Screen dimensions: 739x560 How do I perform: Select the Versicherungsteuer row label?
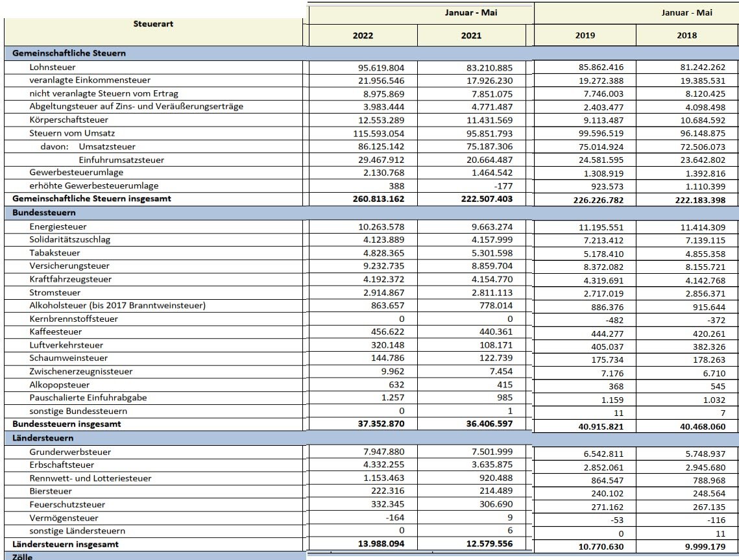coord(69,266)
